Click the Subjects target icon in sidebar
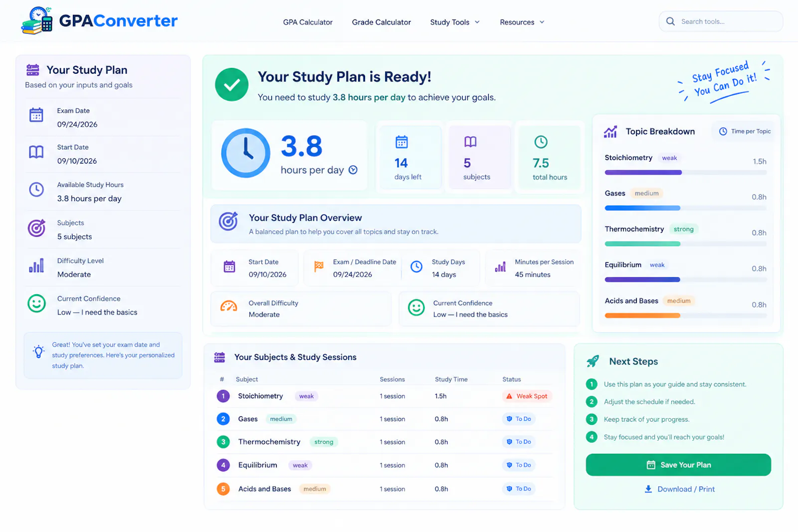 coord(36,228)
